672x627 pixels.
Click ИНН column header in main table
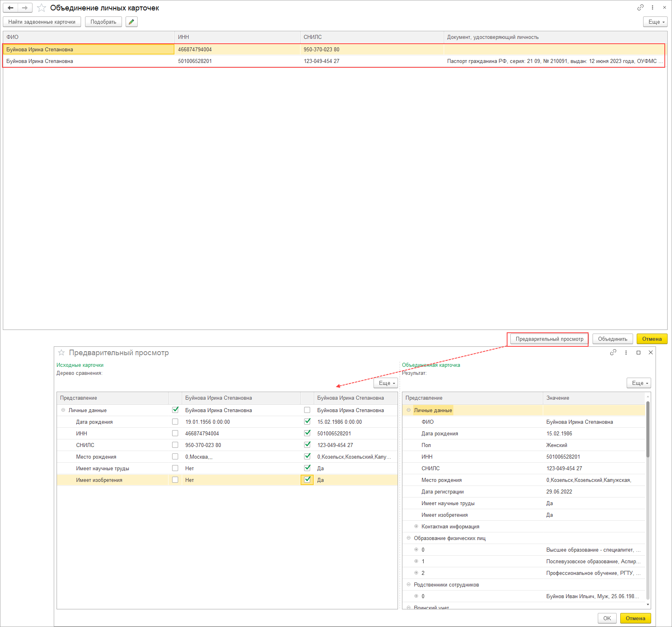point(238,37)
